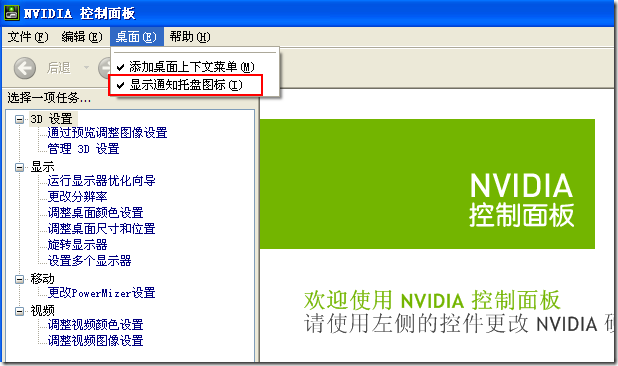Click the 后退 button label
Screen dimensions: 618x366
[x=59, y=68]
